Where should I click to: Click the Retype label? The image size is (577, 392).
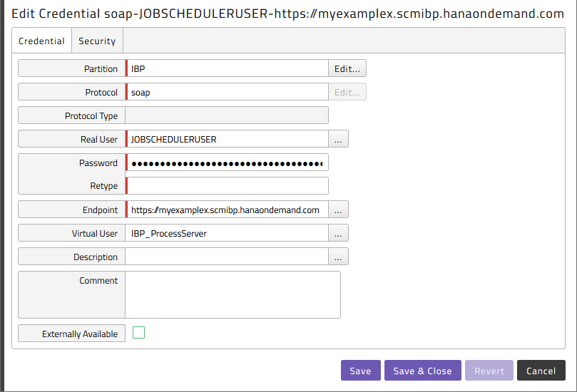click(103, 186)
